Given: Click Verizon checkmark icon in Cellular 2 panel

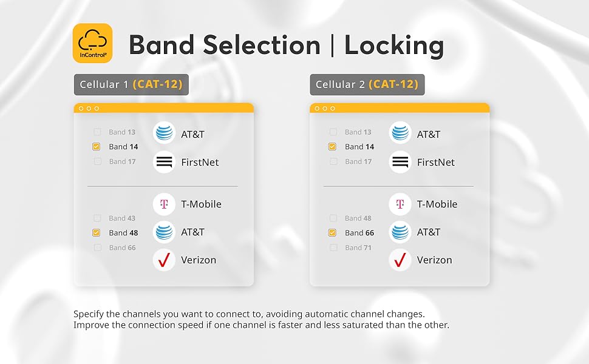Looking at the screenshot, I should click(400, 260).
